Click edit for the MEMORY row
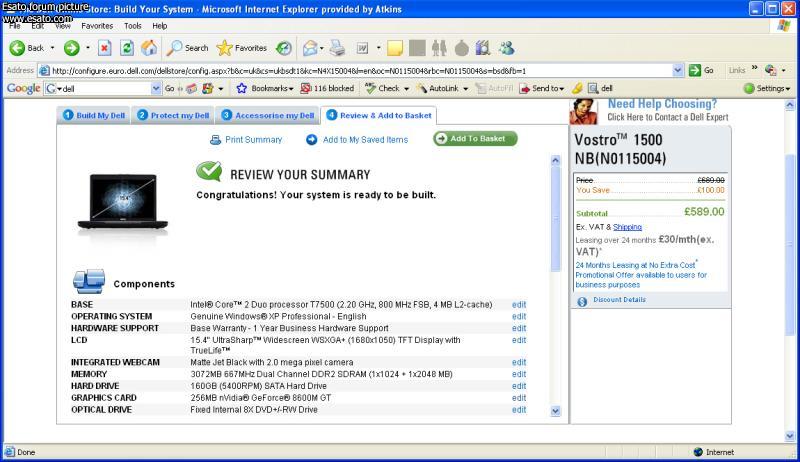 coord(519,374)
